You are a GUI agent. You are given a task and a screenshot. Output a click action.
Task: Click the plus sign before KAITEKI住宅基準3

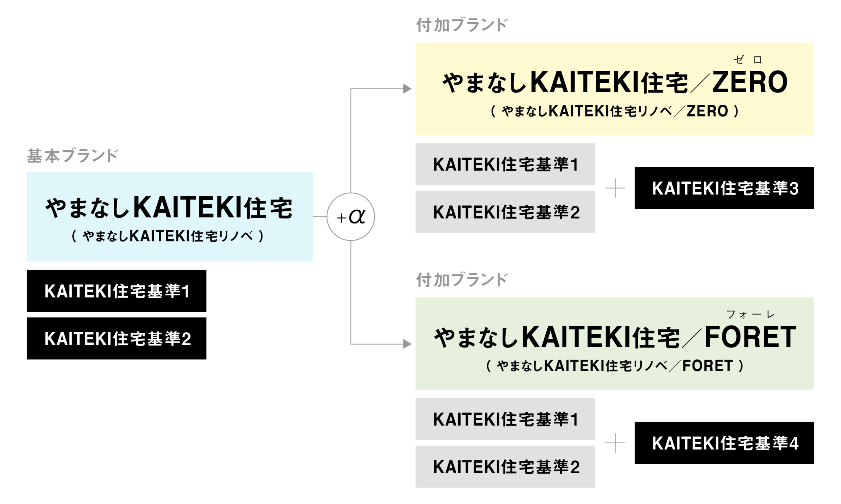coord(615,188)
